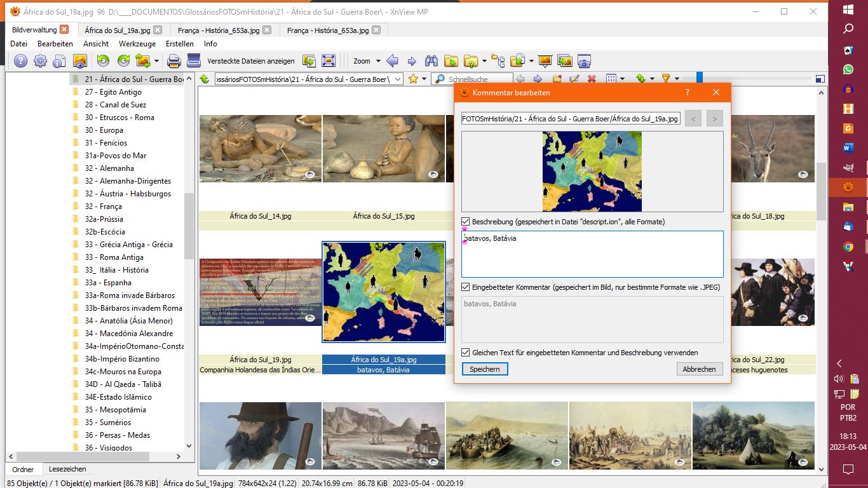Open the filter funnel dropdown arrow

(677, 79)
